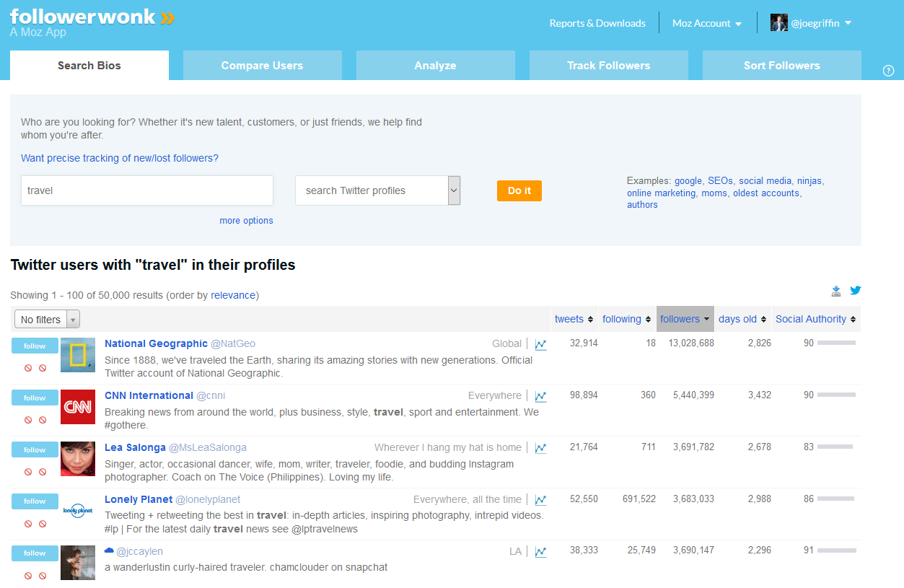Image resolution: width=904 pixels, height=588 pixels.
Task: Follow National Geographic
Action: click(x=35, y=346)
